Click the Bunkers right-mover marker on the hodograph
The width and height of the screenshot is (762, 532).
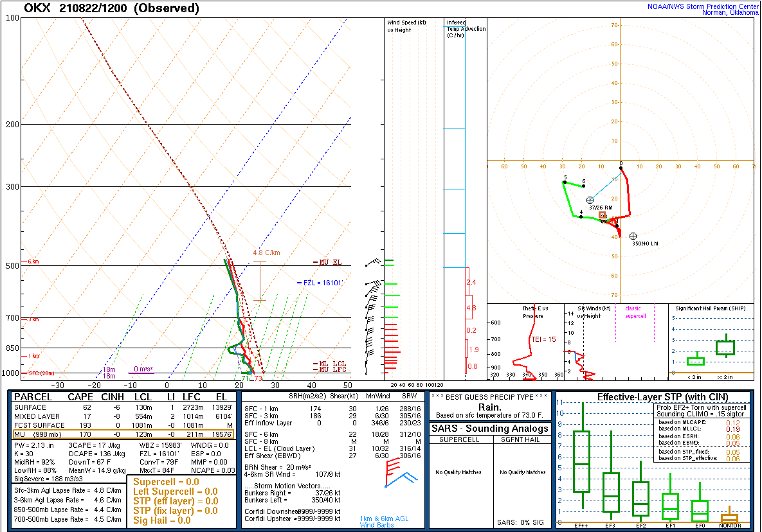click(x=590, y=200)
